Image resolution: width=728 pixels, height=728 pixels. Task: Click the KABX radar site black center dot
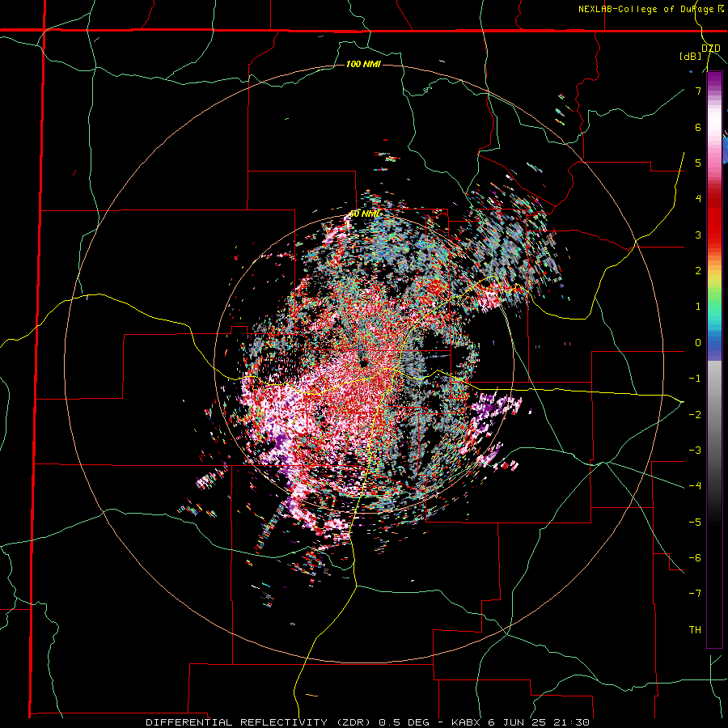[363, 363]
